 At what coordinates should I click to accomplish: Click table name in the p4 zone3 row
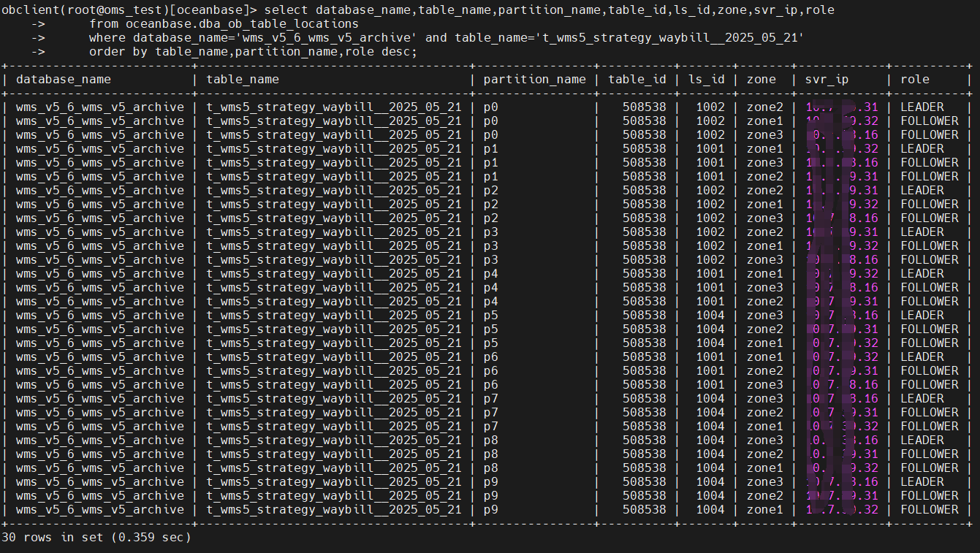(334, 288)
